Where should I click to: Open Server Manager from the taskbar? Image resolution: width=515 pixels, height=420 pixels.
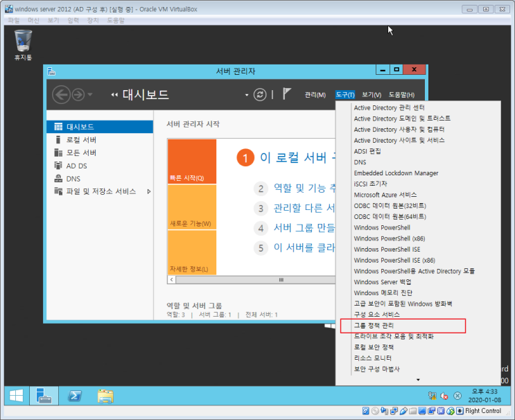pos(44,395)
